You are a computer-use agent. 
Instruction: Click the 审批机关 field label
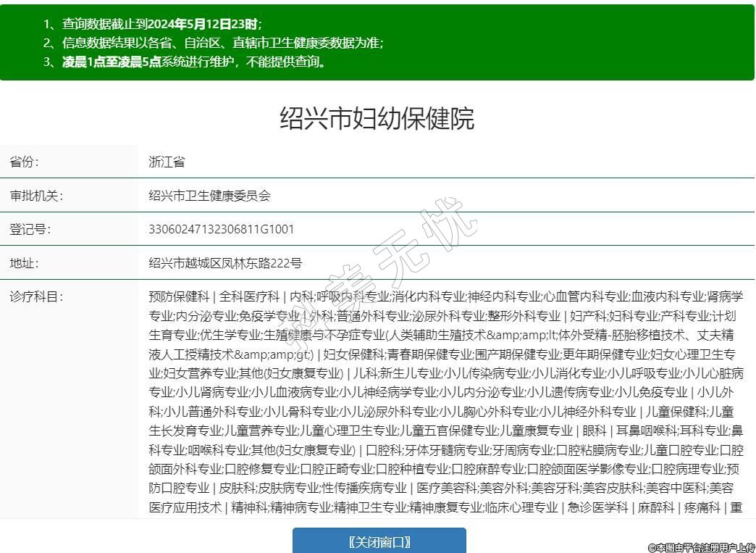tap(36, 196)
